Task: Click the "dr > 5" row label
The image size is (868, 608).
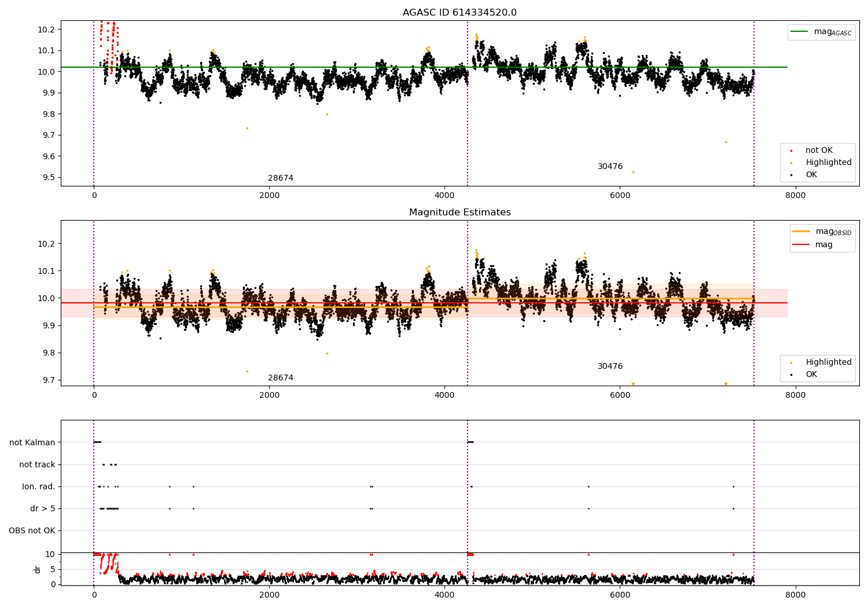Action: [43, 508]
